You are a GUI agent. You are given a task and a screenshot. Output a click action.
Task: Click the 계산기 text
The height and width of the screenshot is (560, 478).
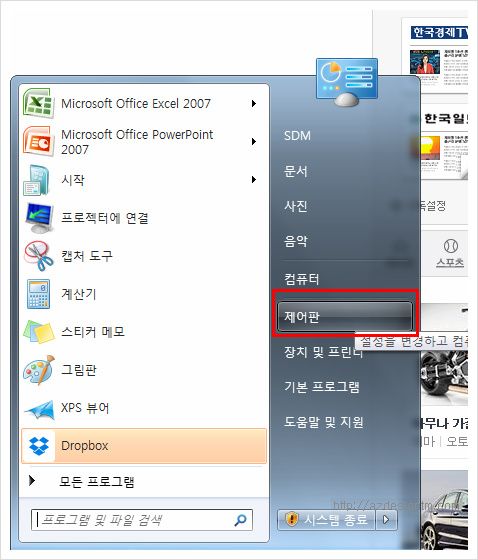click(x=79, y=294)
